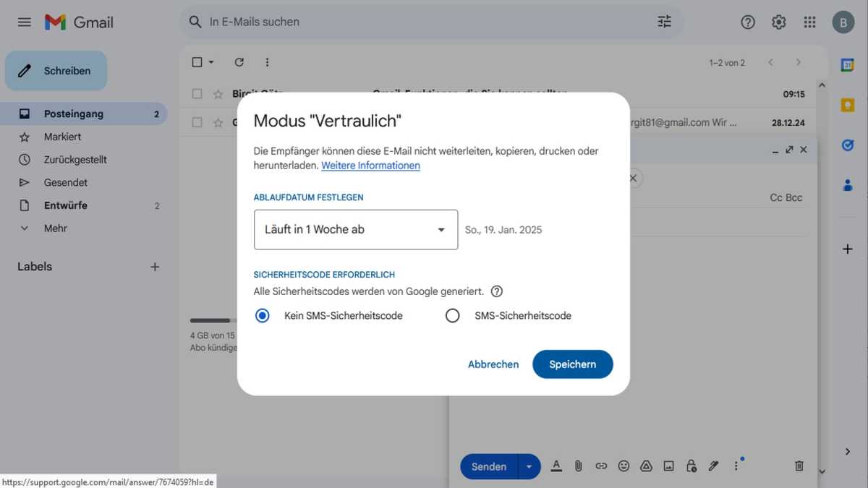868x488 pixels.
Task: Expand the Mehr section in the sidebar
Action: (55, 228)
